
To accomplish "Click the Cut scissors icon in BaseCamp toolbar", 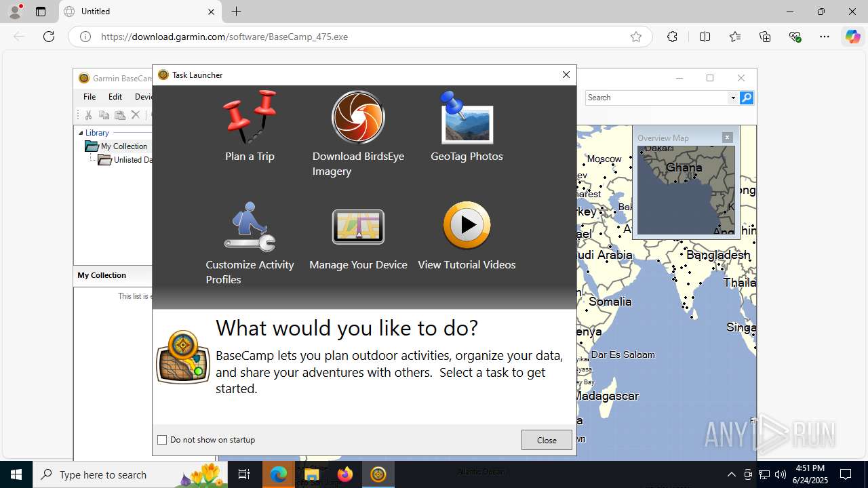I will (x=88, y=115).
